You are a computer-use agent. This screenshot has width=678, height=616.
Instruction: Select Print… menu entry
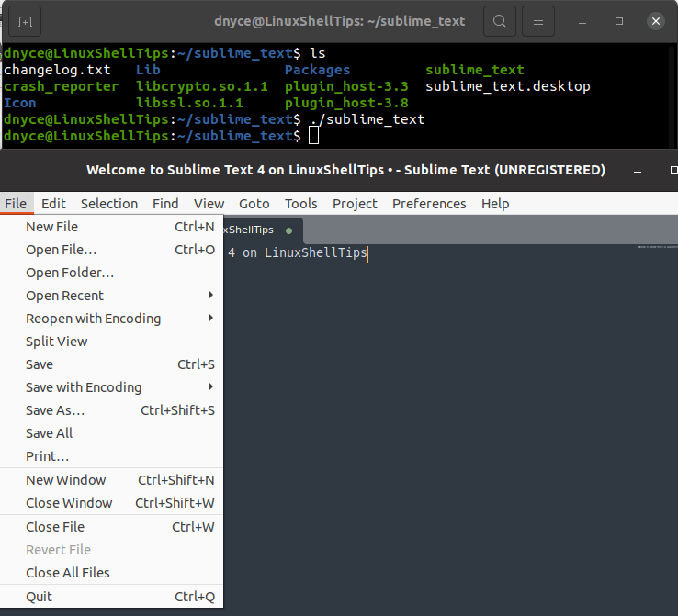pos(111,455)
